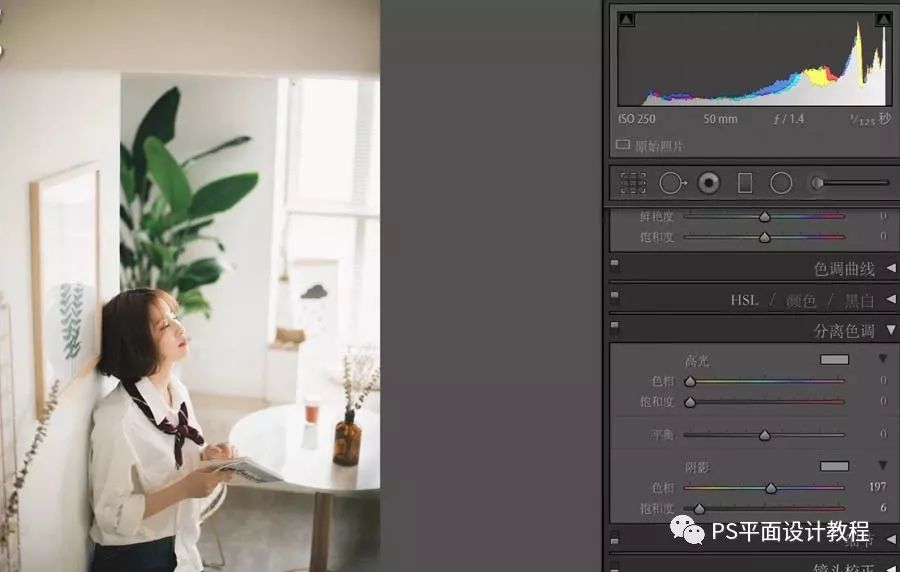
Task: Toggle the 分离色调 panel on/off switch
Action: click(615, 327)
